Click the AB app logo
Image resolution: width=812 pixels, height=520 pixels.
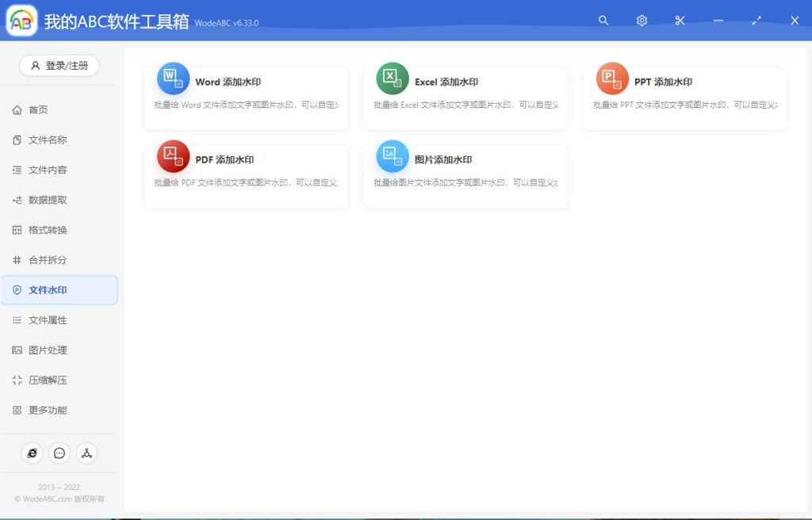[21, 20]
